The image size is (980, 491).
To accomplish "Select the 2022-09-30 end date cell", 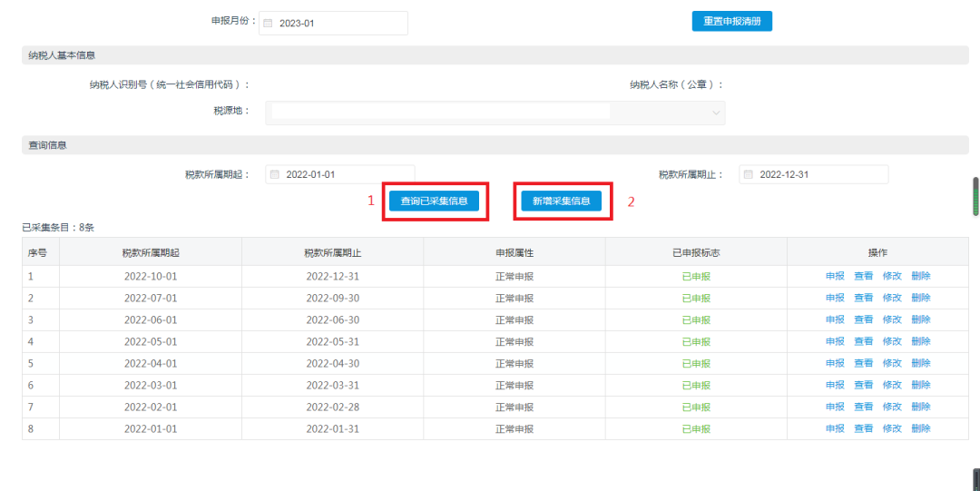I will point(332,299).
